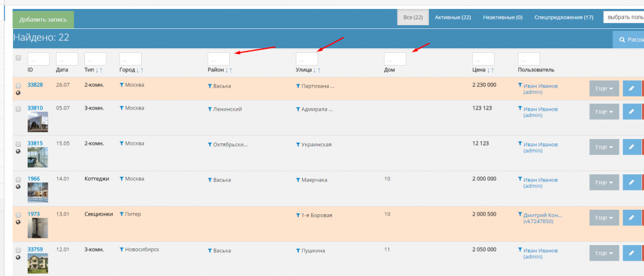Edit record 33759 with pencil button
The width and height of the screenshot is (644, 276).
(x=632, y=253)
